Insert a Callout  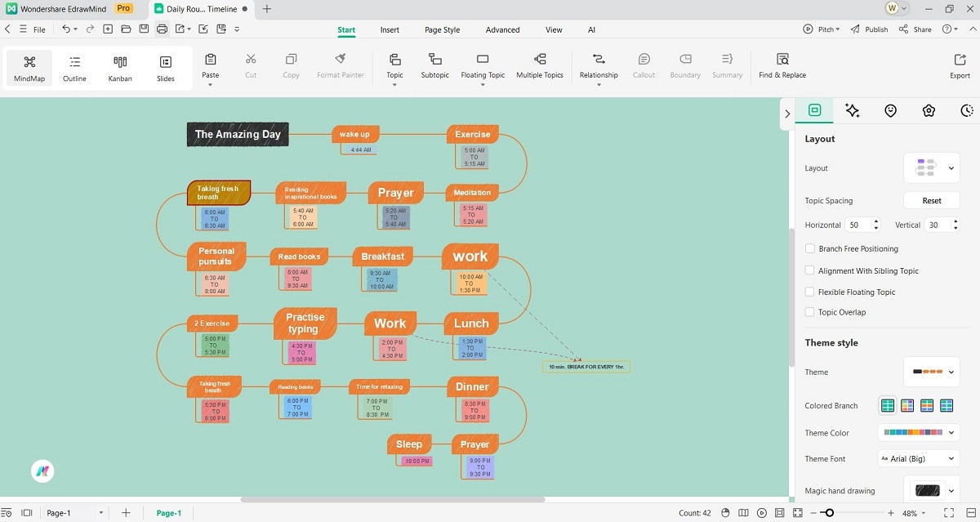[644, 65]
